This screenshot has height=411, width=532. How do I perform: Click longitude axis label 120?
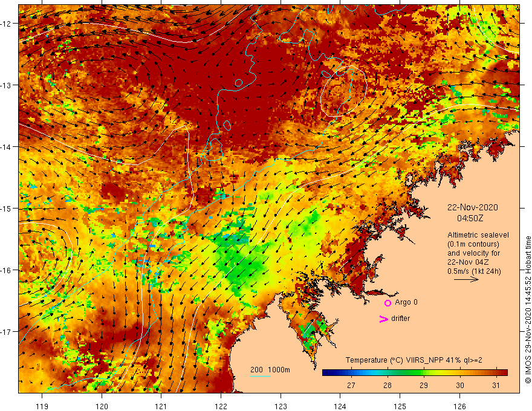102,406
